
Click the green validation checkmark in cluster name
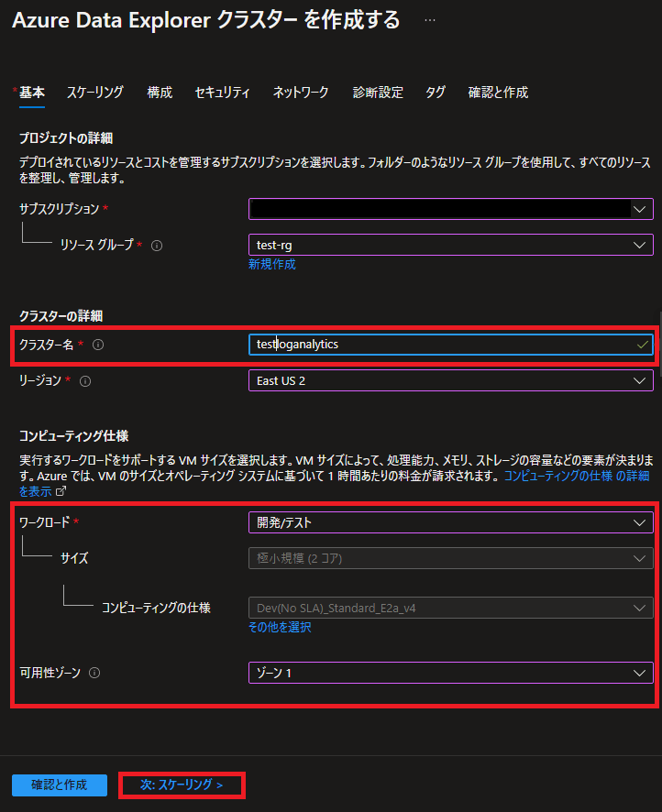643,345
